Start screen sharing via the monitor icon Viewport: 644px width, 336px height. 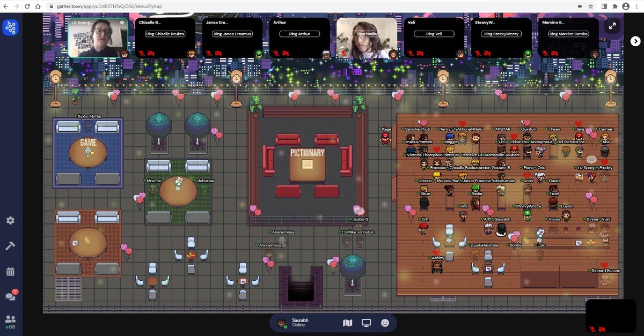[x=366, y=323]
